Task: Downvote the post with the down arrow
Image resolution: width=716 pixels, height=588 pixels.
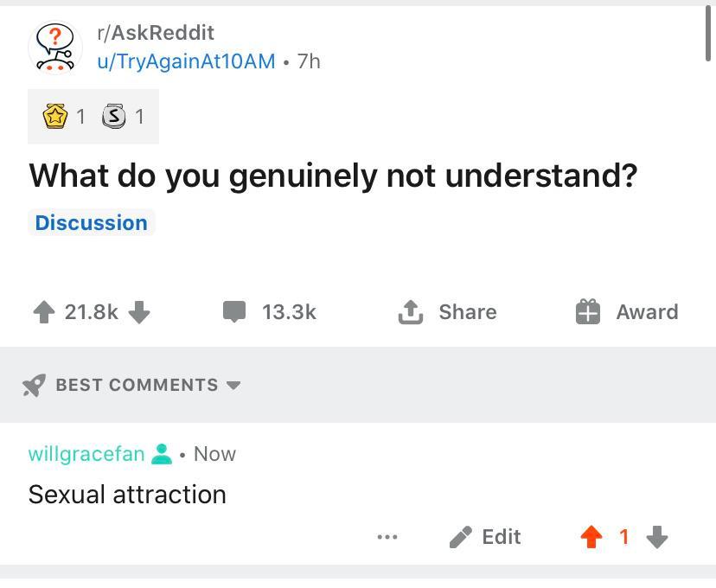Action: pyautogui.click(x=139, y=314)
